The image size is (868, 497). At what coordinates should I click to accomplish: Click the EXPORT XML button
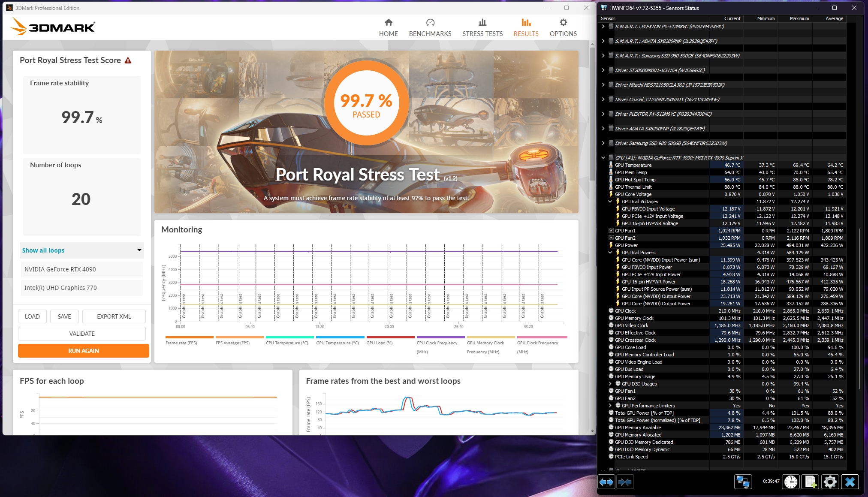pos(114,316)
